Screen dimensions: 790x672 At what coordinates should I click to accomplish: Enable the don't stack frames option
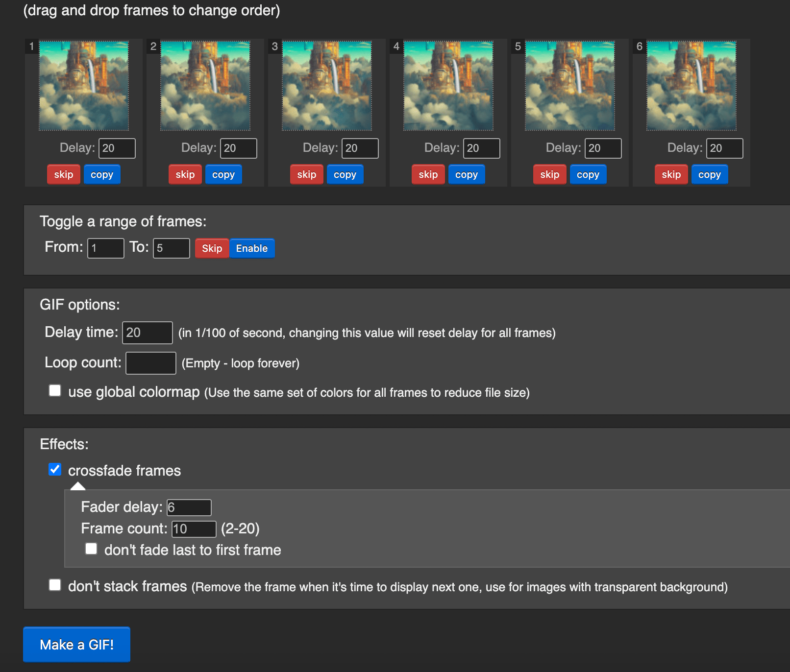click(54, 585)
